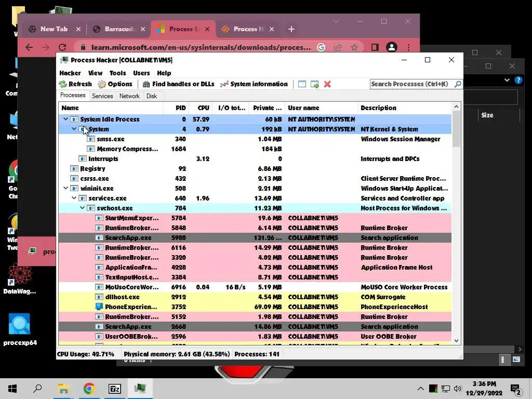Image resolution: width=532 pixels, height=399 pixels.
Task: Switch to the Disk tab
Action: coord(152,96)
